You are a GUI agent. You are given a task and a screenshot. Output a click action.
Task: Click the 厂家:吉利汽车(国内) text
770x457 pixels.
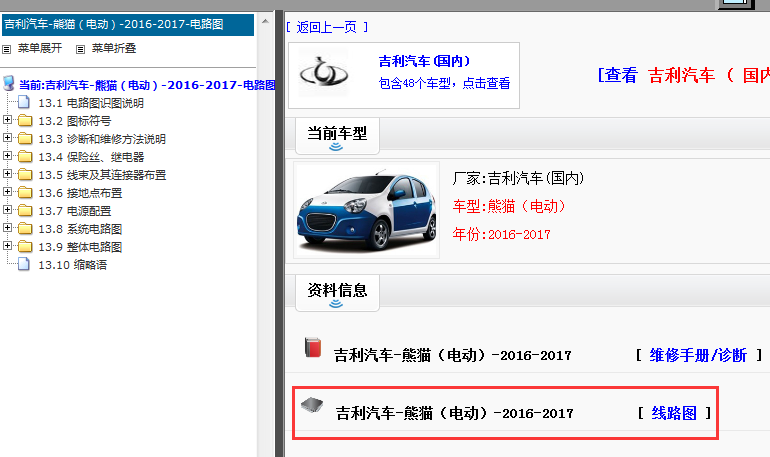pos(518,178)
